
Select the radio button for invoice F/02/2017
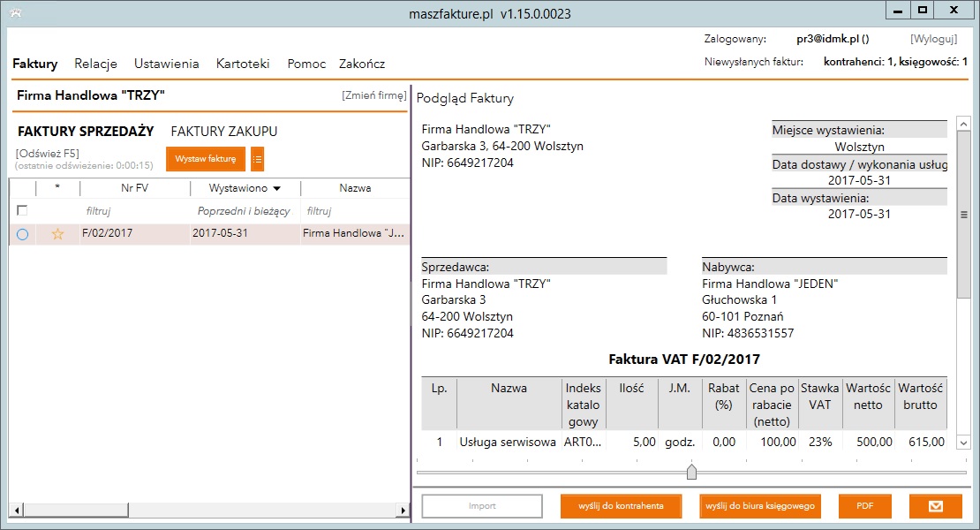[22, 234]
